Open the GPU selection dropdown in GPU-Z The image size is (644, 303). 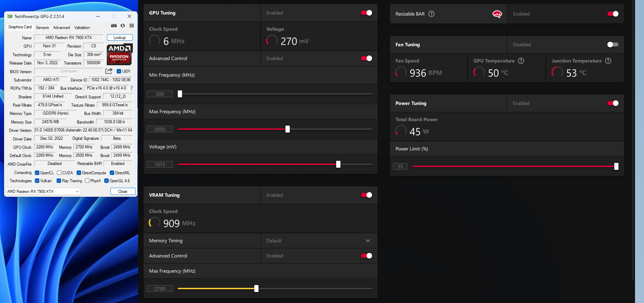tap(43, 192)
